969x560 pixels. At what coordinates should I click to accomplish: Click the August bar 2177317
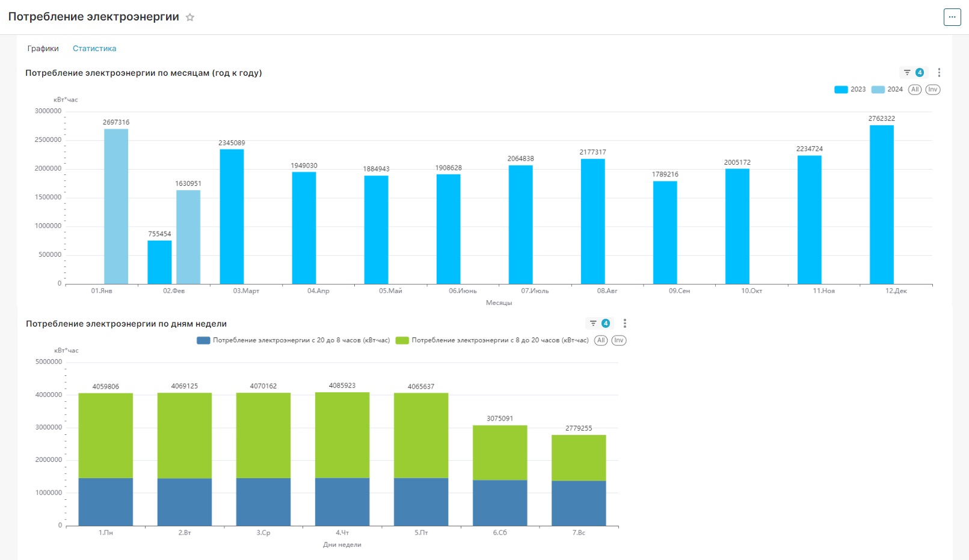592,221
